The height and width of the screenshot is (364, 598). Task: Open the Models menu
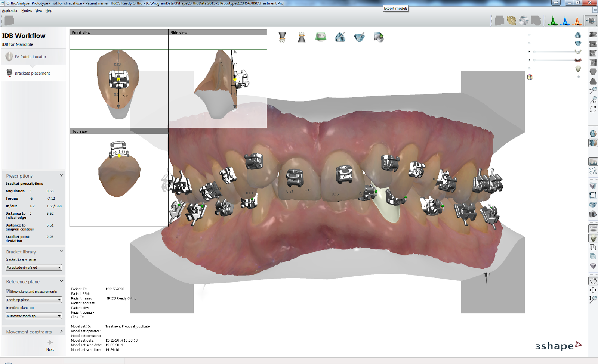click(27, 11)
